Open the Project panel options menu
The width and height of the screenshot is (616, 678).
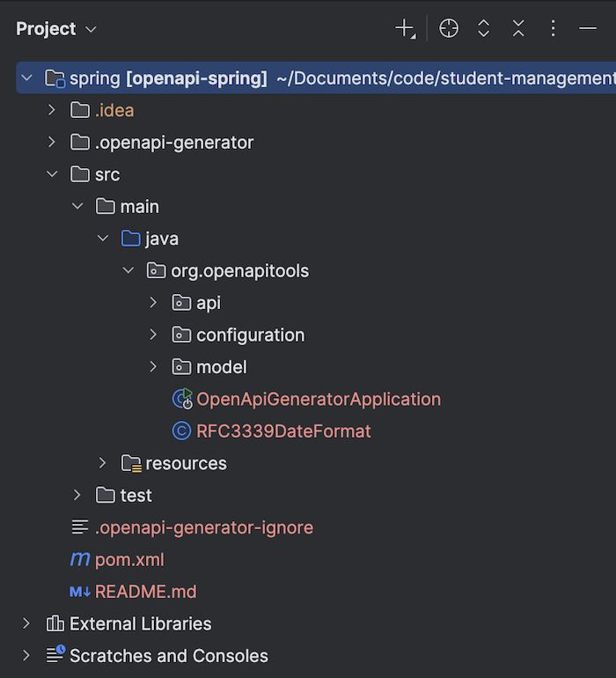[553, 29]
